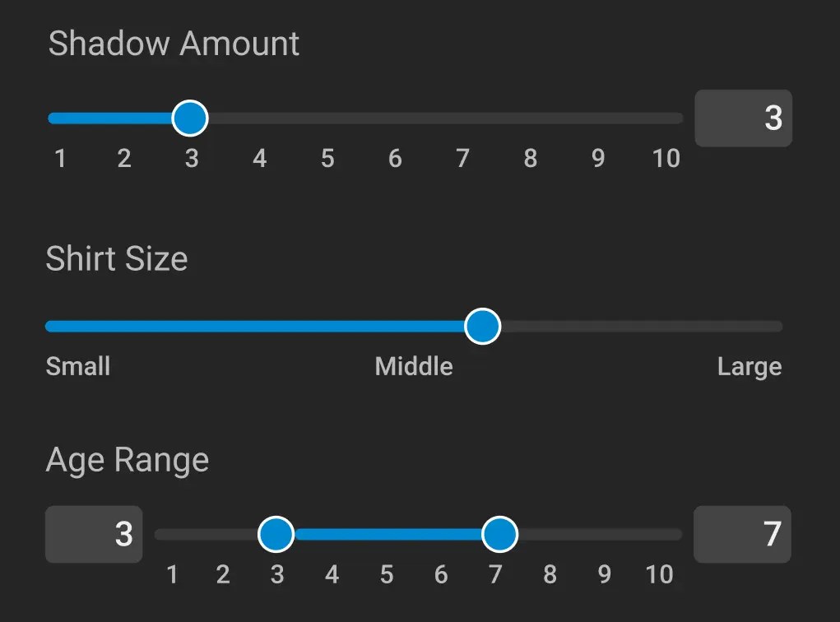Click the Age Range minimum value field showing 3
Screen dimensions: 840x622
pyautogui.click(x=93, y=534)
